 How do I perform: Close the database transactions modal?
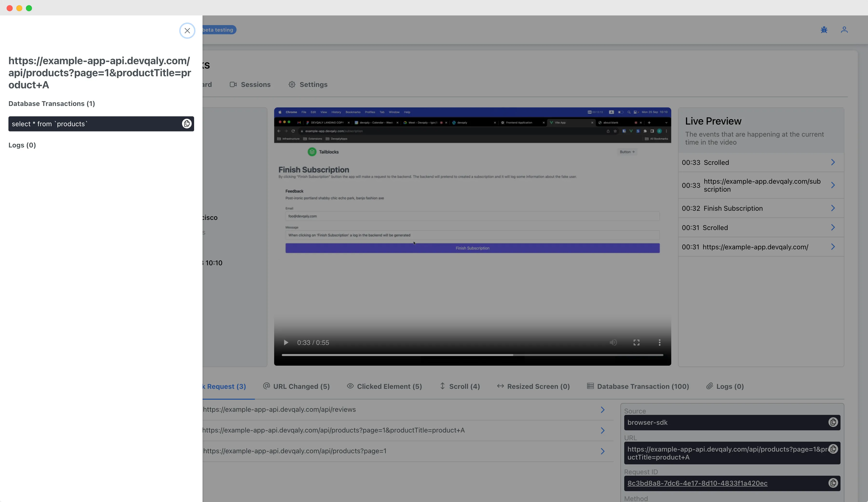pos(187,31)
